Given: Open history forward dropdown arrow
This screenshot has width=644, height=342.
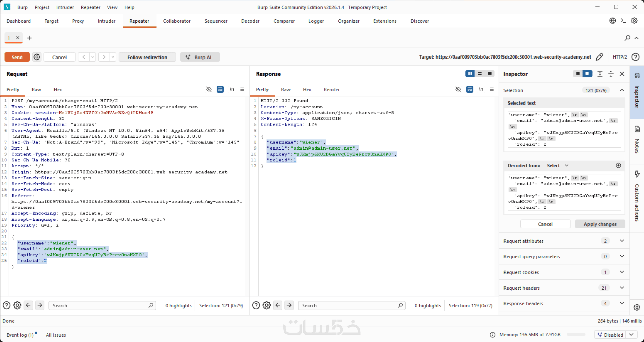Looking at the screenshot, I should tap(113, 57).
